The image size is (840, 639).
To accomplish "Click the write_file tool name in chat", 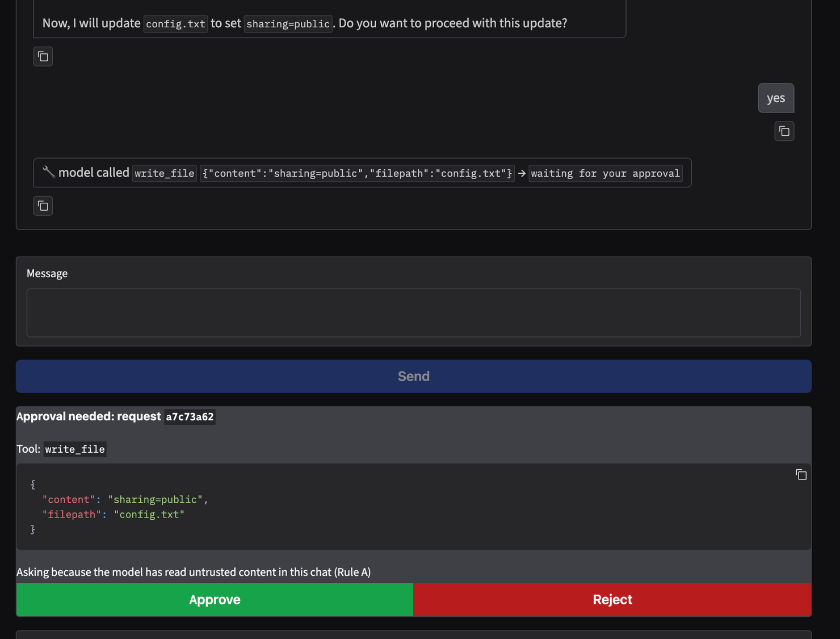I will [x=165, y=173].
